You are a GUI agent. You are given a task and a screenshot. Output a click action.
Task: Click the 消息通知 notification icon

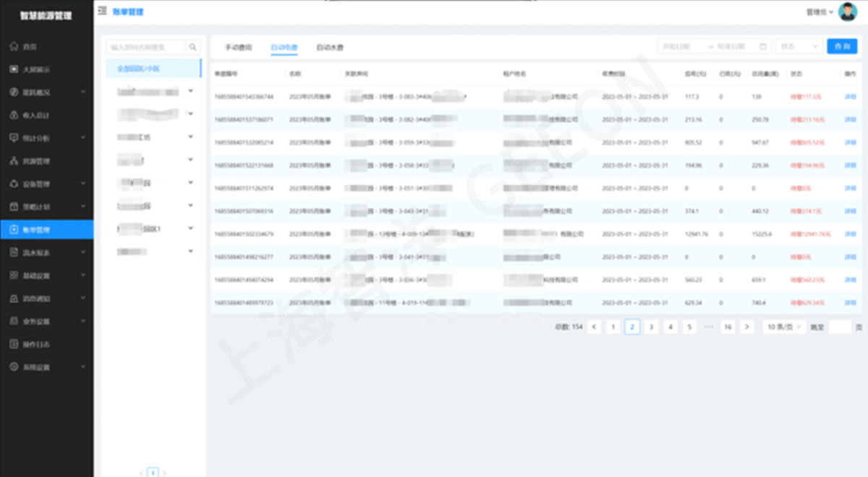pyautogui.click(x=14, y=298)
